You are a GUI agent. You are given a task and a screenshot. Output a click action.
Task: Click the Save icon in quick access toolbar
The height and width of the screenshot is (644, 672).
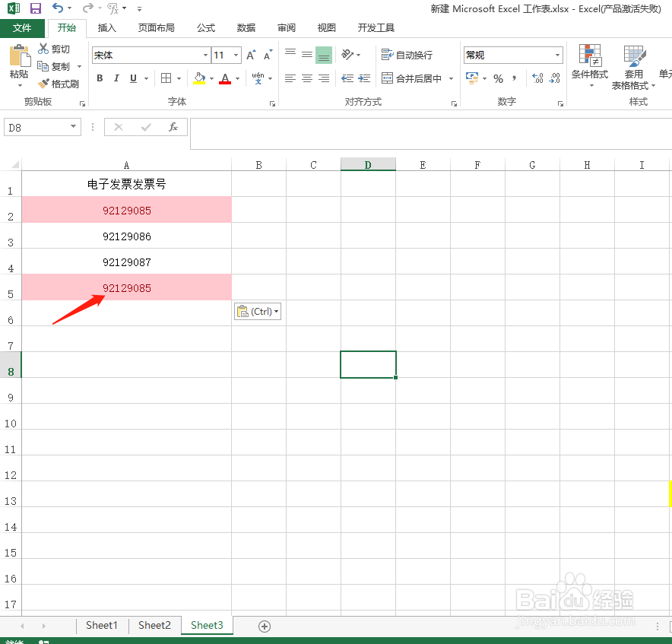coord(35,8)
